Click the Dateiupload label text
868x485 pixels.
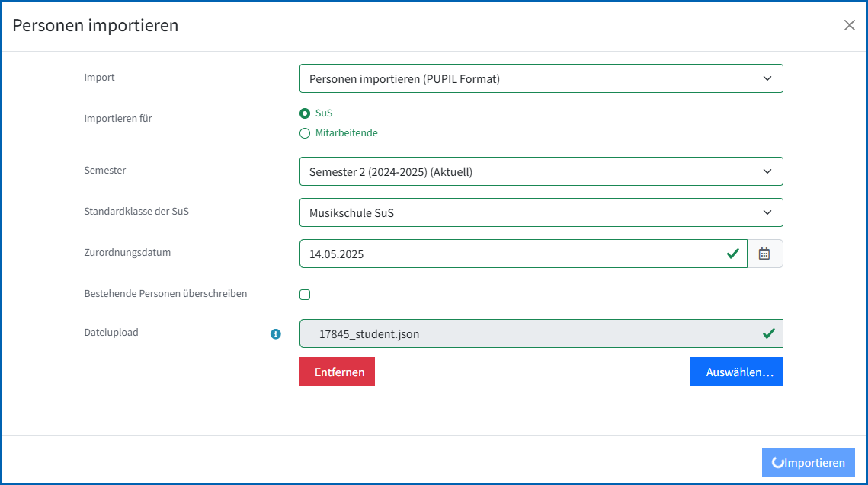point(111,332)
